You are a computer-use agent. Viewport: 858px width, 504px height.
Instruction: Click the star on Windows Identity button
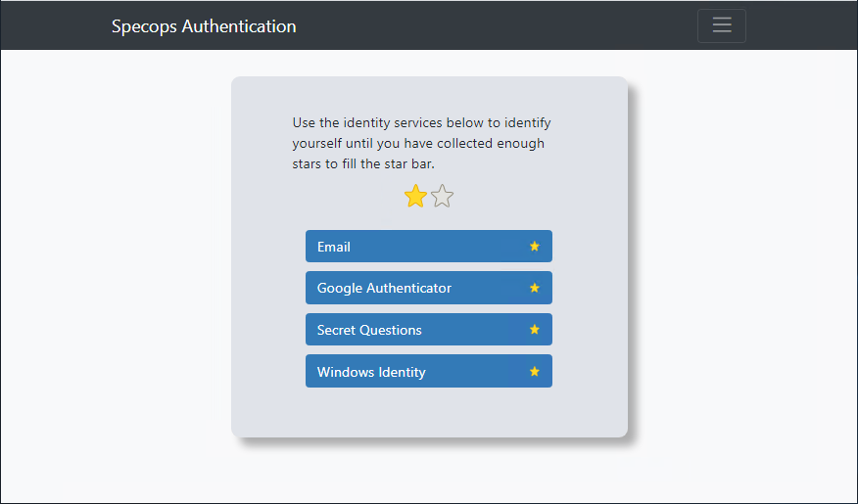click(x=535, y=372)
